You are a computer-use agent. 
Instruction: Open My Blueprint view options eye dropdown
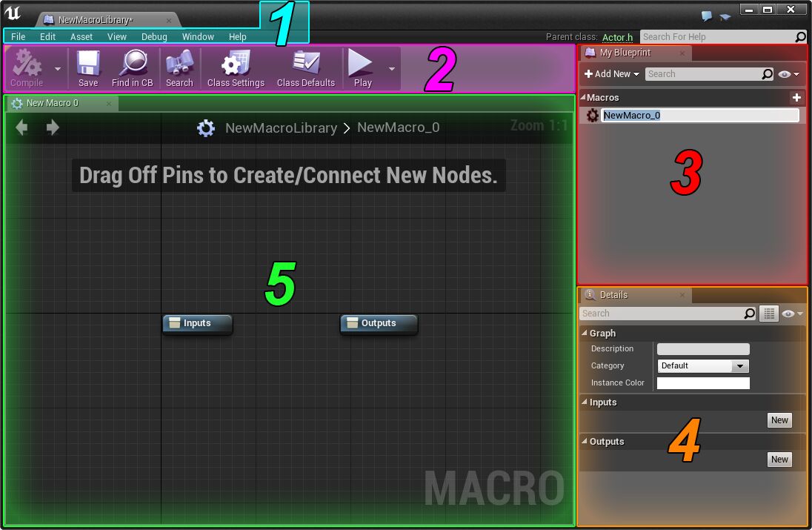(x=789, y=74)
